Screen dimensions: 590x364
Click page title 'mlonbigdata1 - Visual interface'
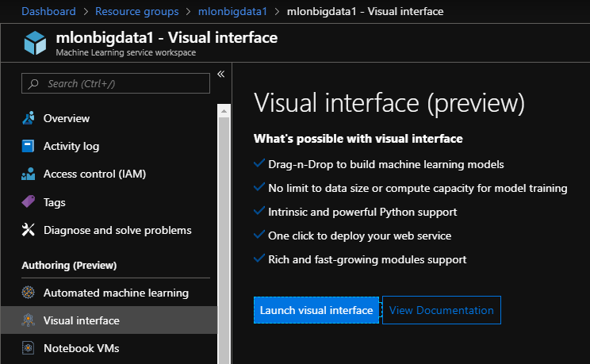point(167,37)
